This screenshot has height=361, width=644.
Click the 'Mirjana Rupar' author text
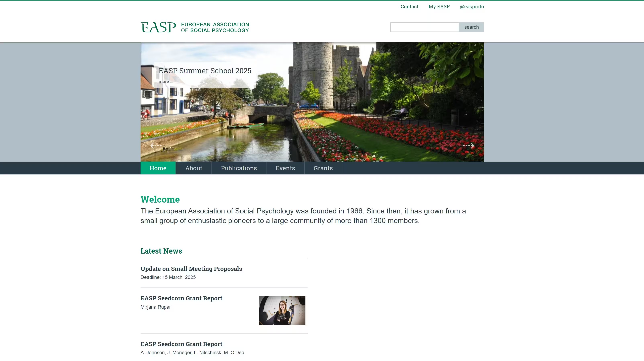(155, 307)
